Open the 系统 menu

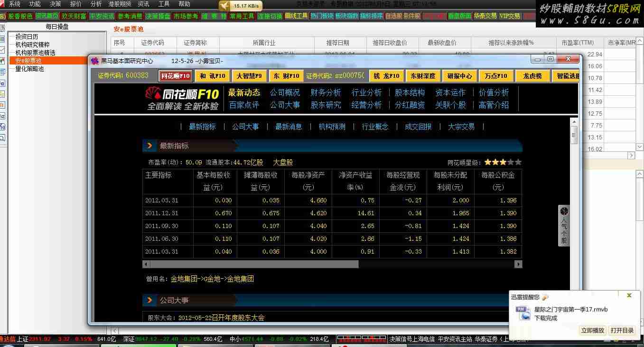point(15,4)
